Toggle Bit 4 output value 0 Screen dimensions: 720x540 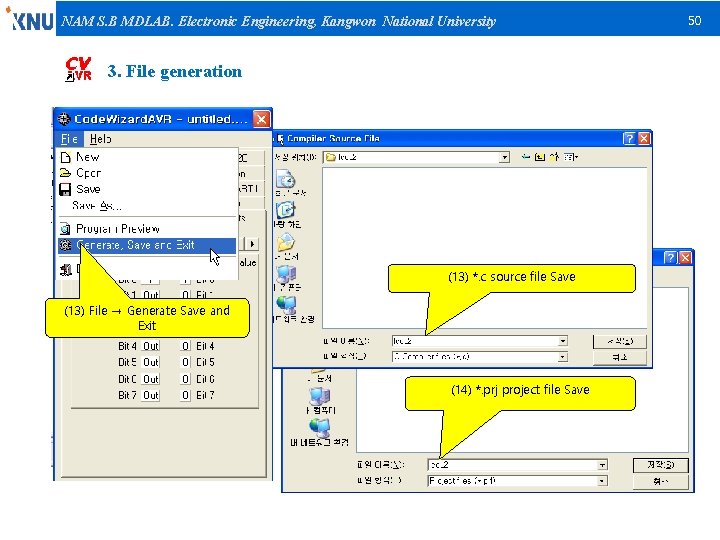(x=185, y=346)
